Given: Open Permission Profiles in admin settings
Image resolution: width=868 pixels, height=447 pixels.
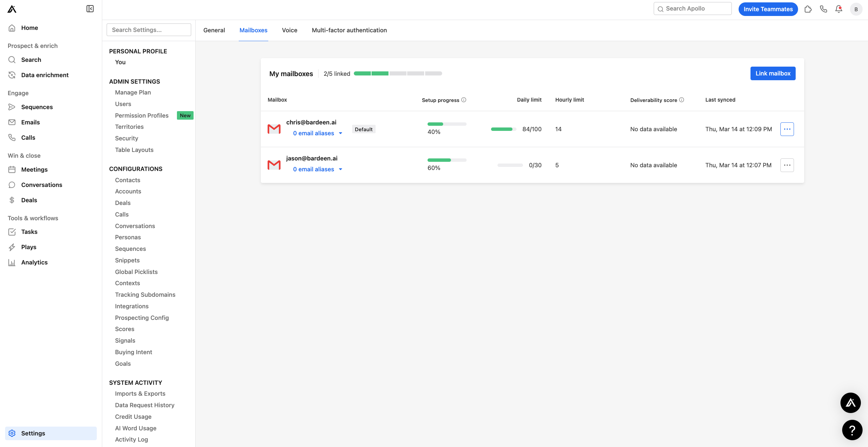Looking at the screenshot, I should click(x=142, y=116).
